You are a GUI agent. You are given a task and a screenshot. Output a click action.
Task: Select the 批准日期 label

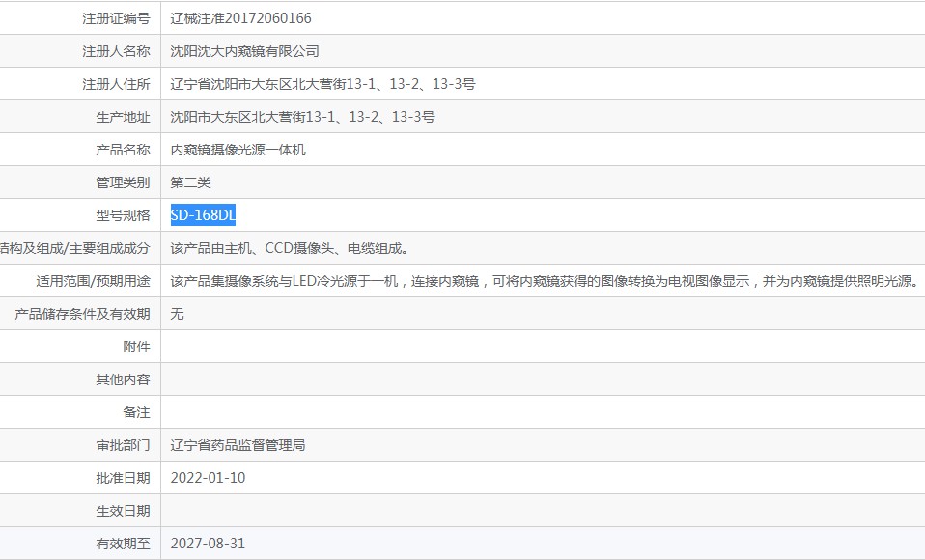click(123, 478)
